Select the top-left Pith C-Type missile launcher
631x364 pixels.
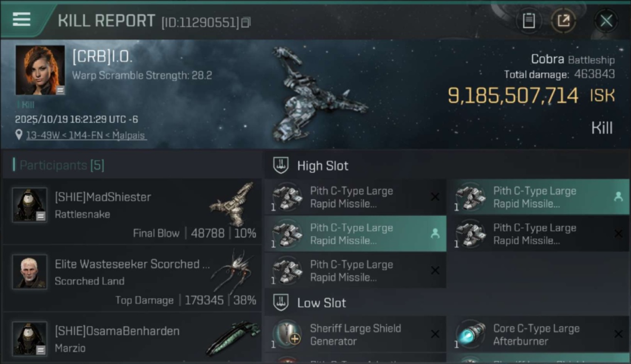tap(355, 198)
